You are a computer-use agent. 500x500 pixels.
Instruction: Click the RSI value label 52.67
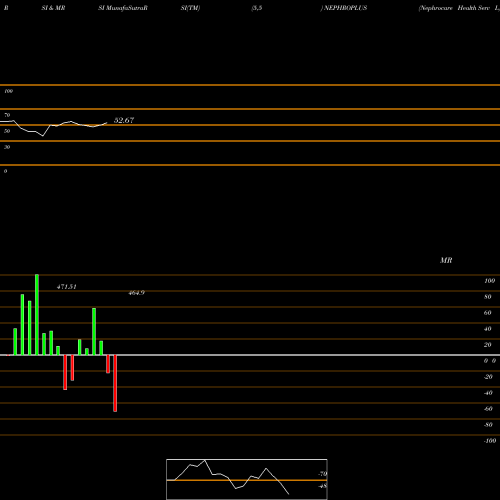coord(124,120)
